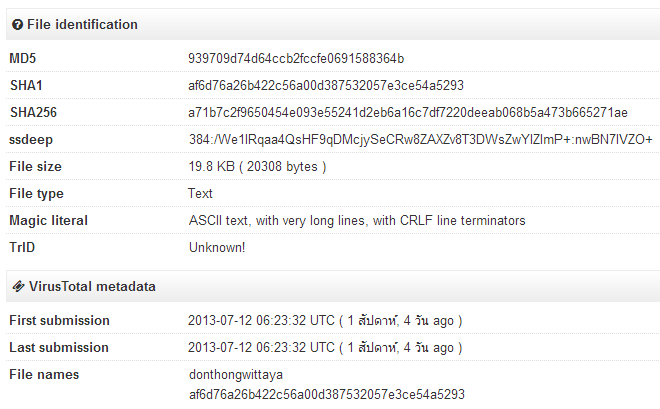Click the hash entry under File names
The height and width of the screenshot is (409, 660).
[x=326, y=394]
